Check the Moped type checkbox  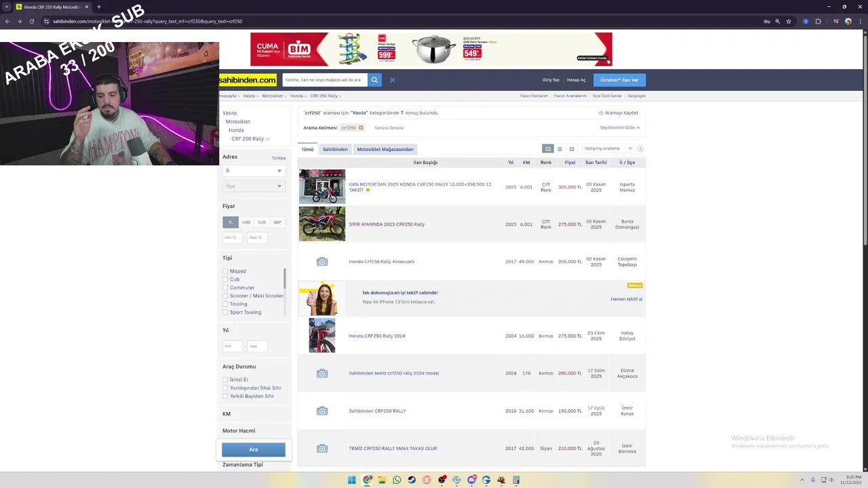(225, 271)
